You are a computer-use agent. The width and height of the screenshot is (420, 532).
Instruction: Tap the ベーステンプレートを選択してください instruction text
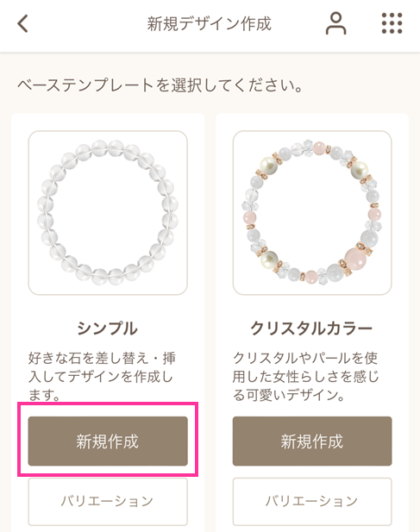click(x=160, y=84)
